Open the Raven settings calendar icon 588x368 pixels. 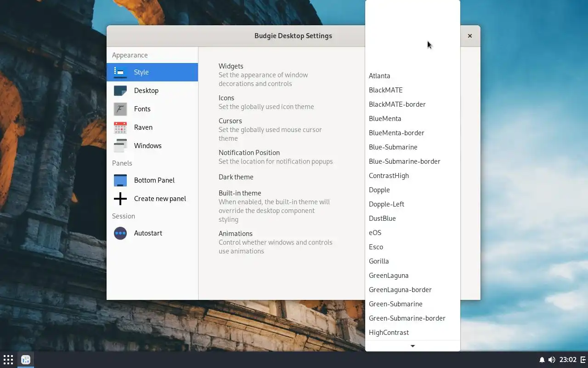point(120,127)
